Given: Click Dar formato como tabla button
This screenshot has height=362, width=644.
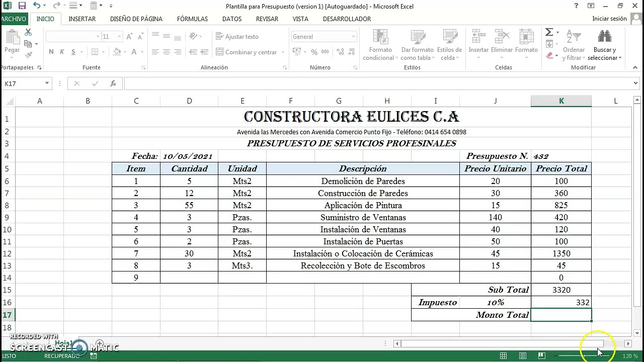Looking at the screenshot, I should pyautogui.click(x=417, y=45).
